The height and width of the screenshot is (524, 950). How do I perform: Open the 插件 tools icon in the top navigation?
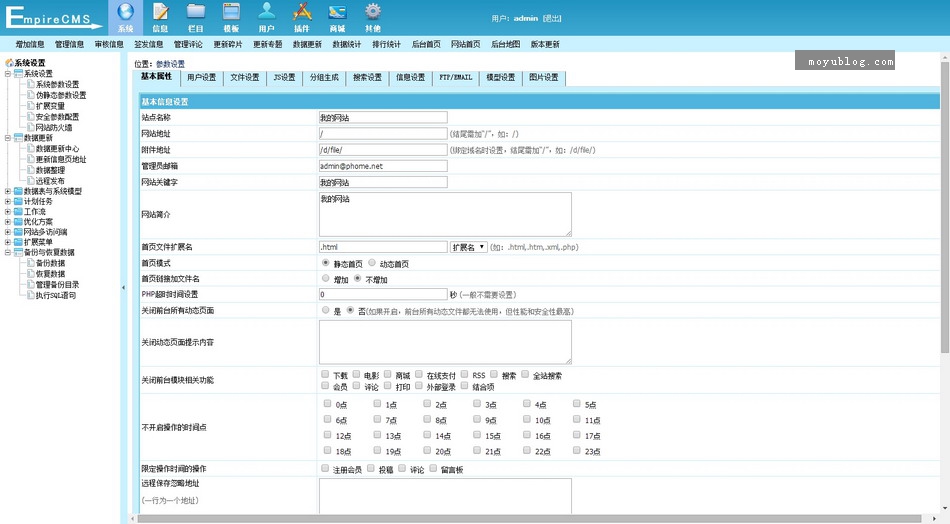tap(302, 12)
